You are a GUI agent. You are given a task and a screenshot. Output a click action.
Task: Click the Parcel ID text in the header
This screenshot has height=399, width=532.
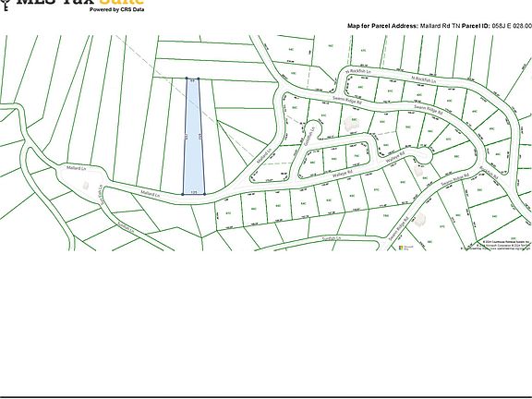coord(476,26)
